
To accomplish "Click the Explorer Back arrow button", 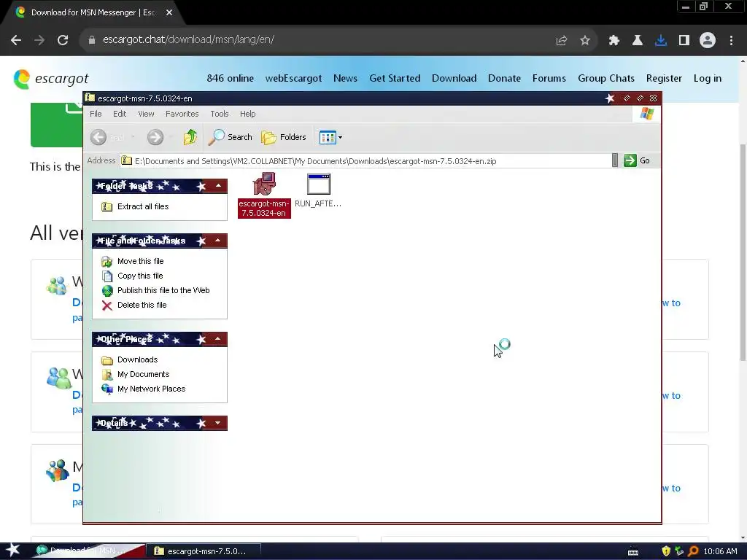I will (x=98, y=137).
